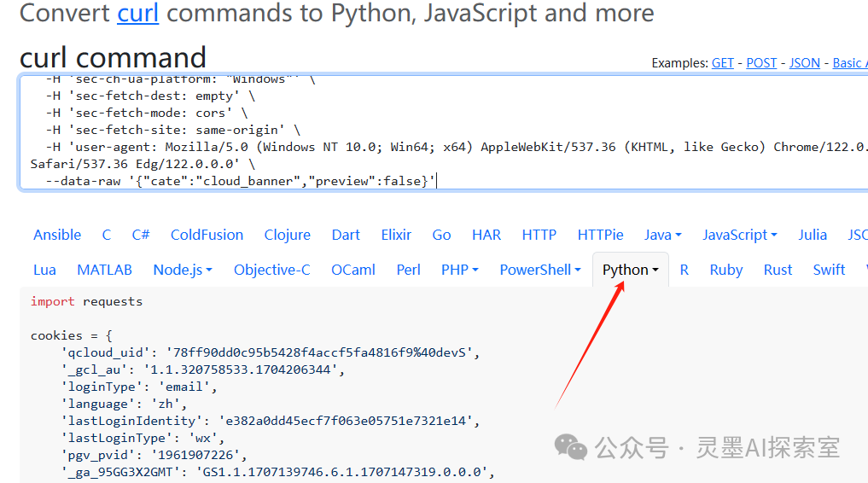This screenshot has height=483, width=868.
Task: Load the POST example
Action: [x=761, y=63]
